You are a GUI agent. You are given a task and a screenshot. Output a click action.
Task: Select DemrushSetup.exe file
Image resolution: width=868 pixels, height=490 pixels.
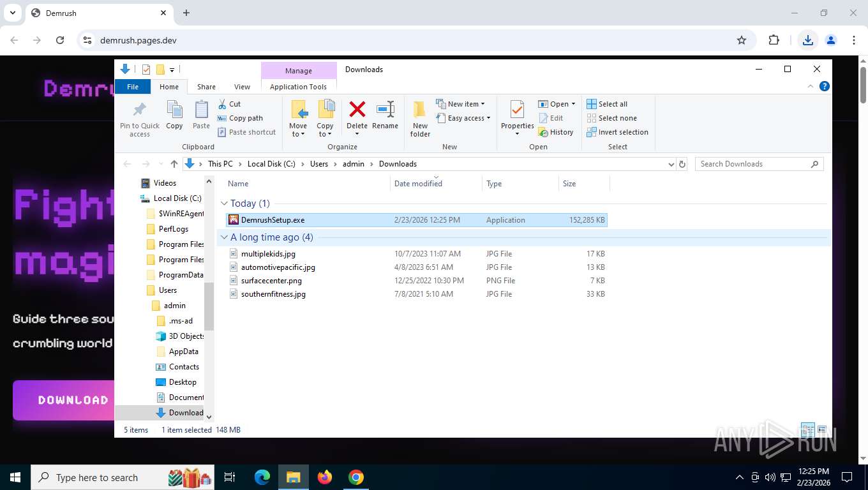(417, 220)
